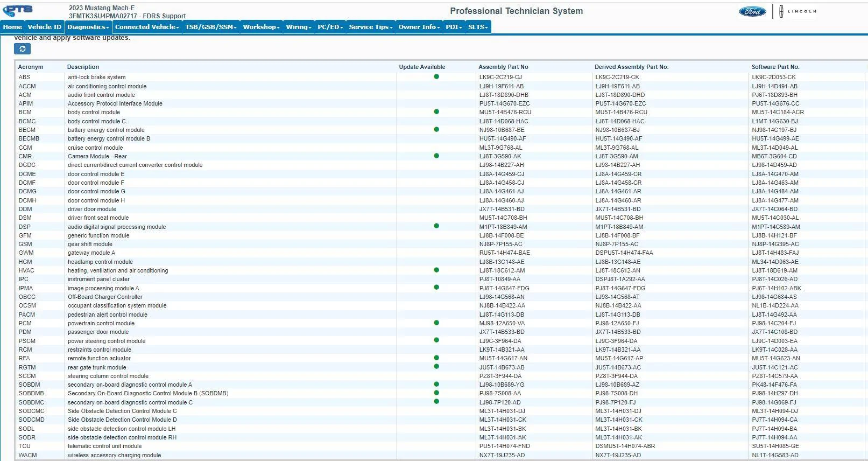This screenshot has width=868, height=461.
Task: Open the Vehicle ID tab
Action: (45, 27)
